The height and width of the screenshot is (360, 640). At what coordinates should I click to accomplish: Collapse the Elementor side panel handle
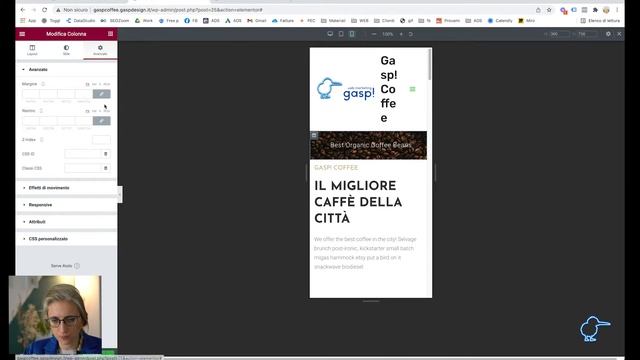120,195
